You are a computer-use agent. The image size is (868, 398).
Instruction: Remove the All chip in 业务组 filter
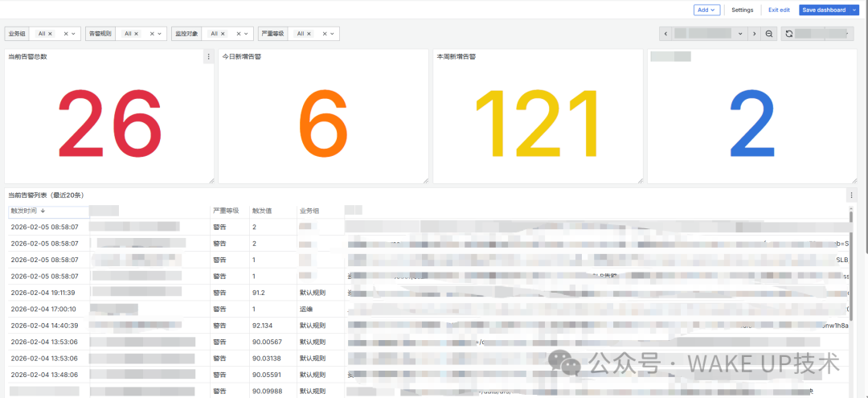(51, 34)
